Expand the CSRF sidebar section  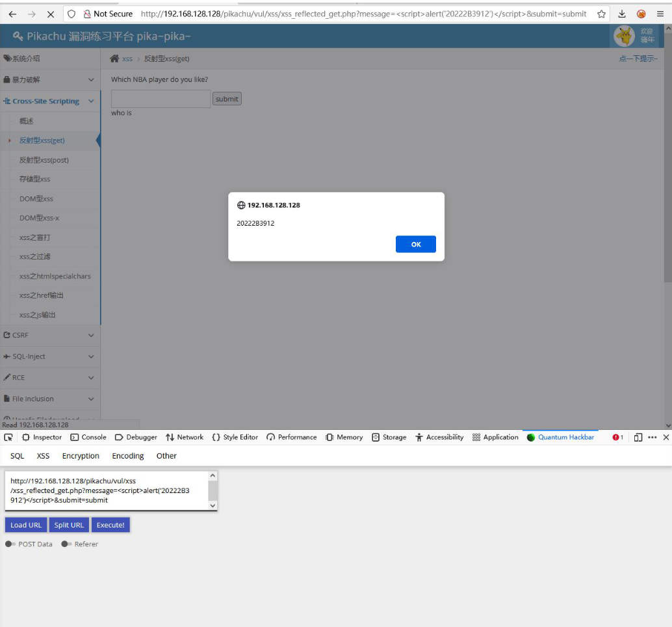[x=50, y=336]
